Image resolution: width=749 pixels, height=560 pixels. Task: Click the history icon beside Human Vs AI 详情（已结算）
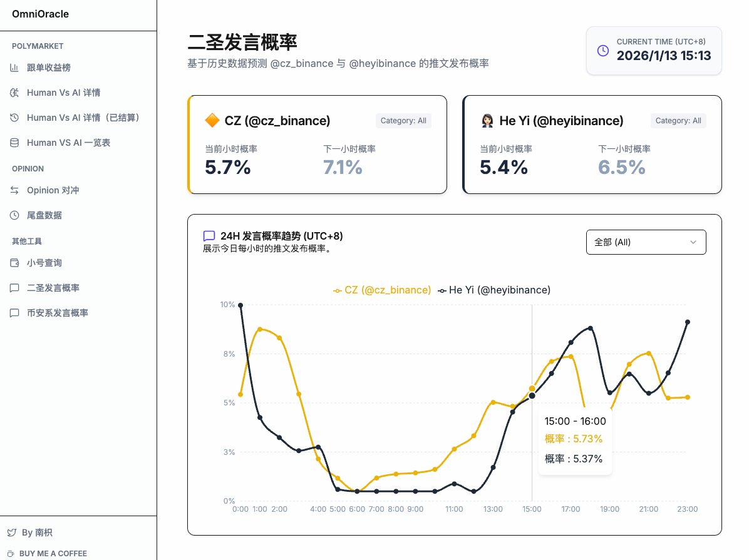click(14, 118)
